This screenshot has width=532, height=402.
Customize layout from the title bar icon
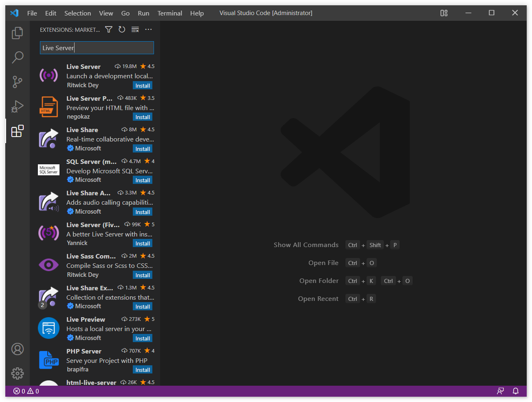[444, 13]
